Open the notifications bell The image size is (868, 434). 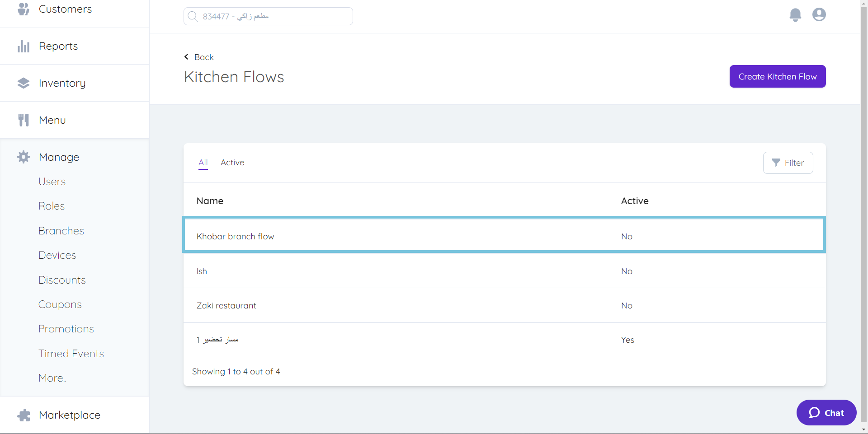coord(795,14)
